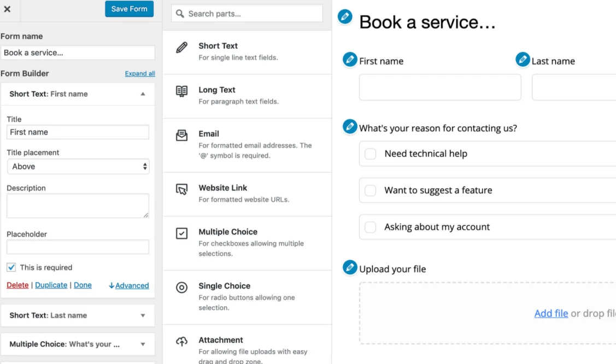Edit the Book a service heading pencil
The height and width of the screenshot is (364, 616).
(x=345, y=16)
